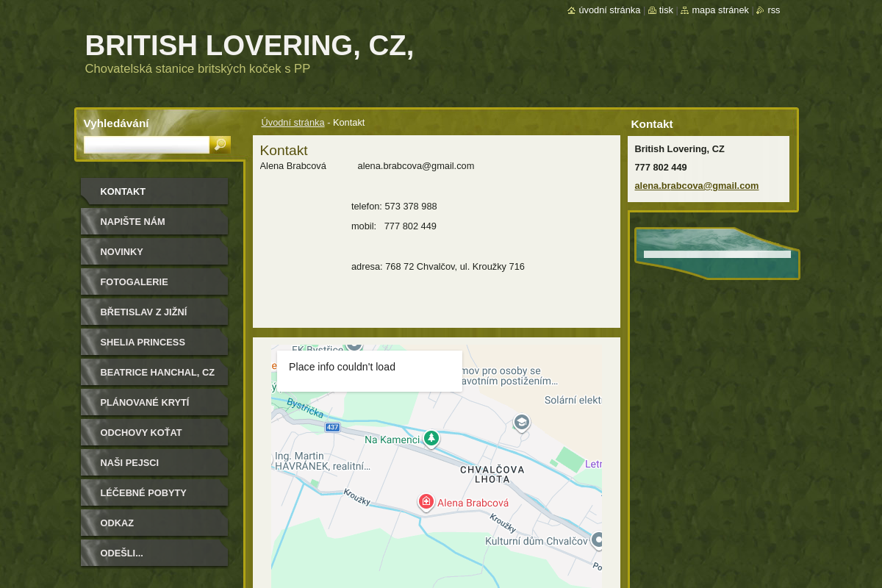Select Plánované krytí in sidebar
Image resolution: width=882 pixels, height=588 pixels.
144,402
